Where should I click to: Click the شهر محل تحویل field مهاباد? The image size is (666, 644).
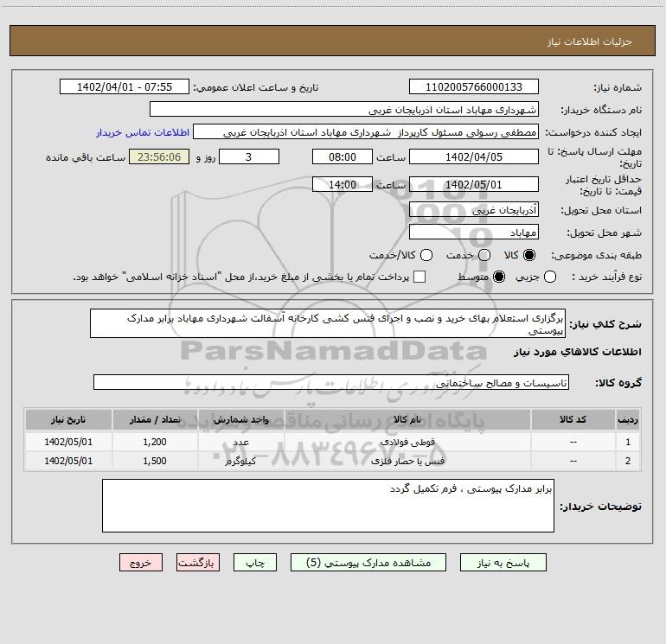point(474,232)
